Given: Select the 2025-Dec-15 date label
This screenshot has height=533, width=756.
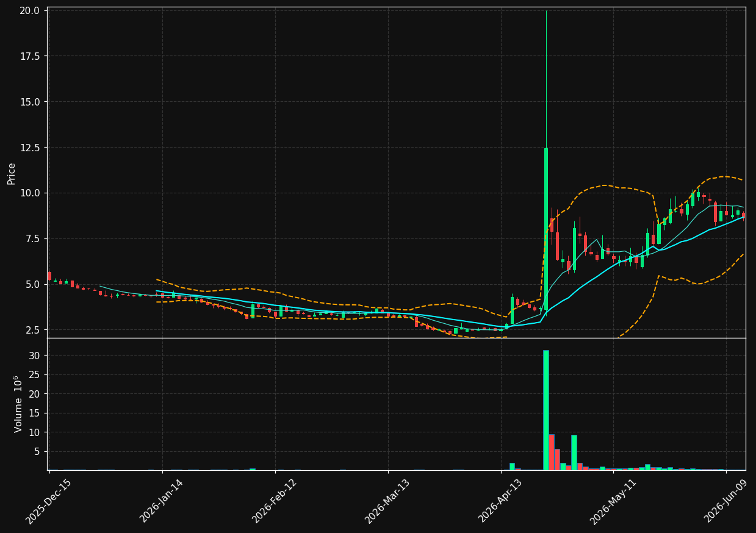Looking at the screenshot, I should click(49, 501).
